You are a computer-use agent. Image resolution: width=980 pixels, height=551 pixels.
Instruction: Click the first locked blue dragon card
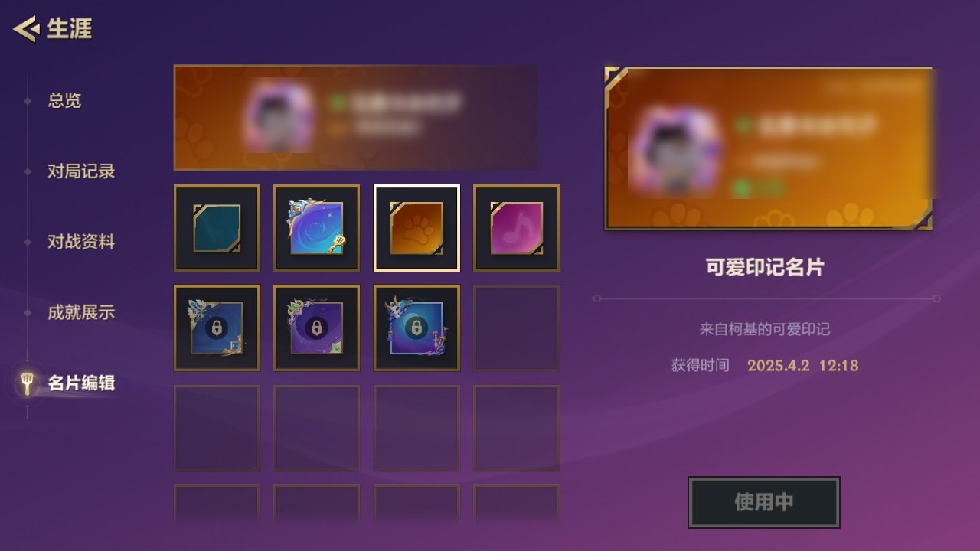(x=217, y=328)
